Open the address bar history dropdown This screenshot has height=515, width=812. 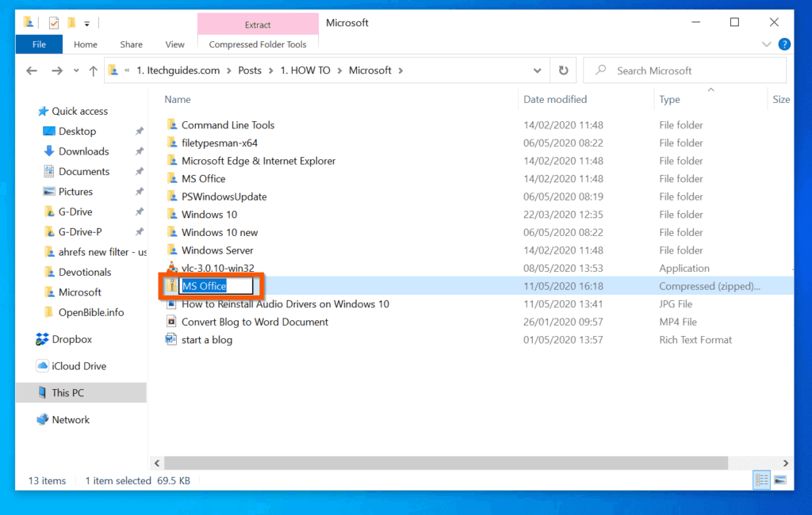(538, 70)
